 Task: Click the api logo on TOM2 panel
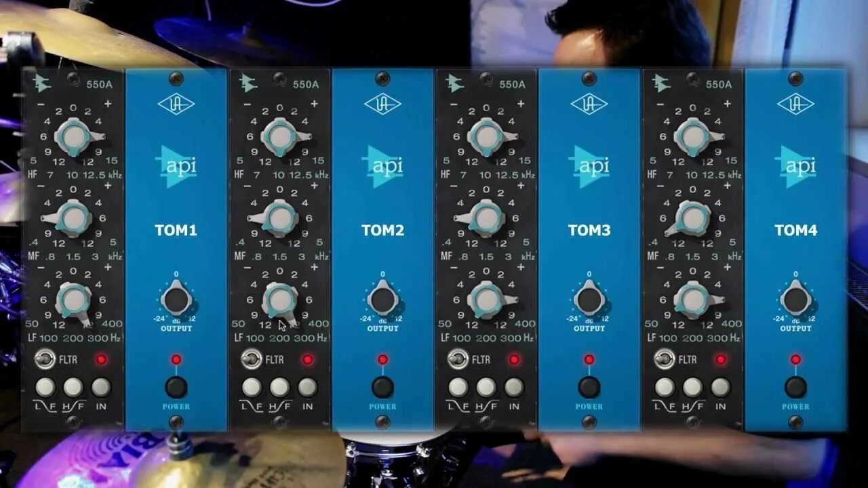tap(383, 167)
